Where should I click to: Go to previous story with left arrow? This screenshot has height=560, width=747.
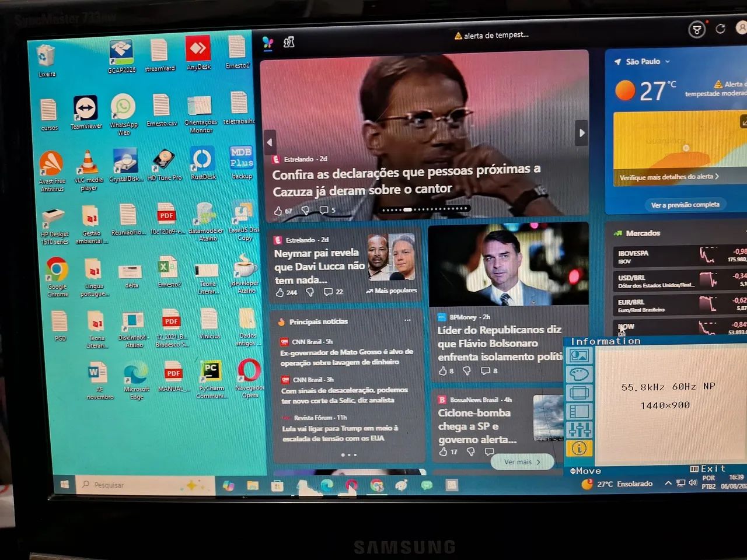click(270, 142)
